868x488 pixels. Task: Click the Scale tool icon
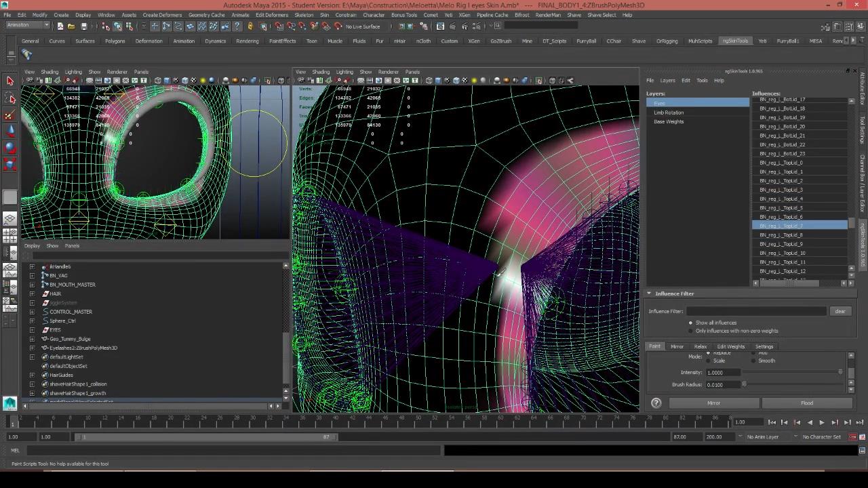(x=9, y=164)
